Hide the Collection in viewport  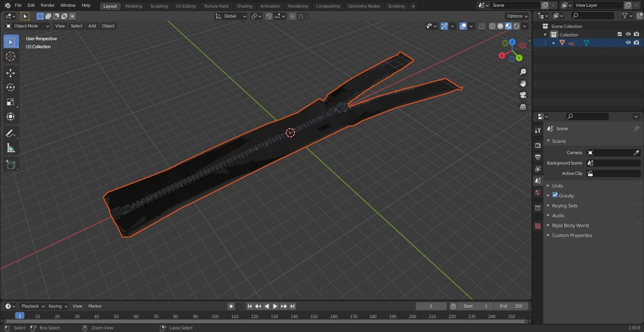pos(628,34)
